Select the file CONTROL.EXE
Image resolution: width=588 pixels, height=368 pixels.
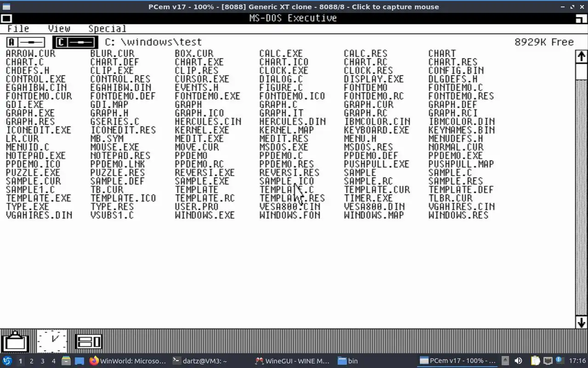coord(36,79)
